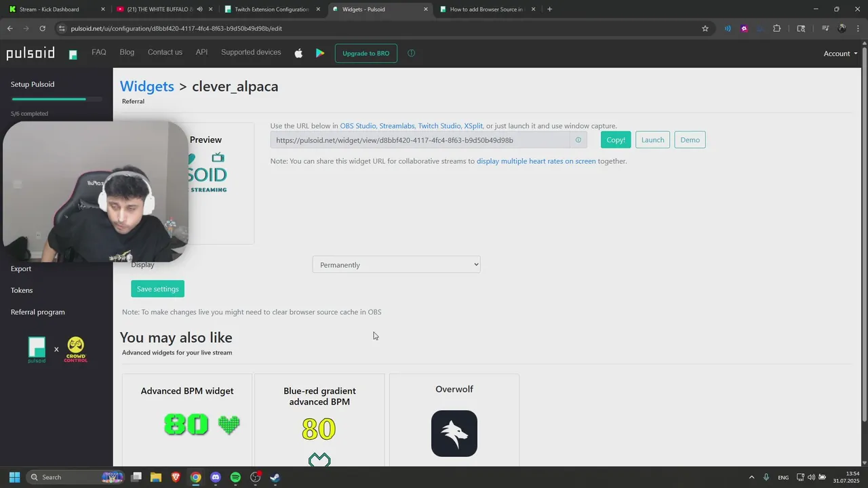868x488 pixels.
Task: Mute the White Buffalo tab audio icon
Action: click(199, 9)
